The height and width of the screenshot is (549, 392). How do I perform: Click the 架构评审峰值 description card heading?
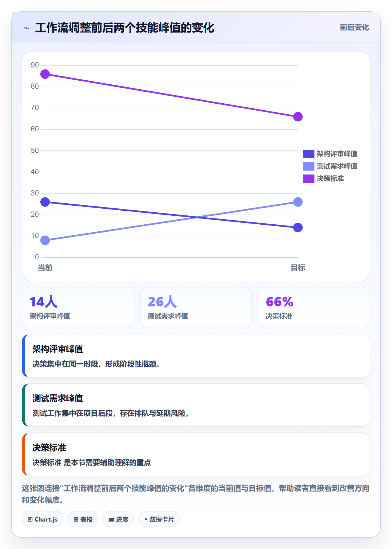point(58,349)
